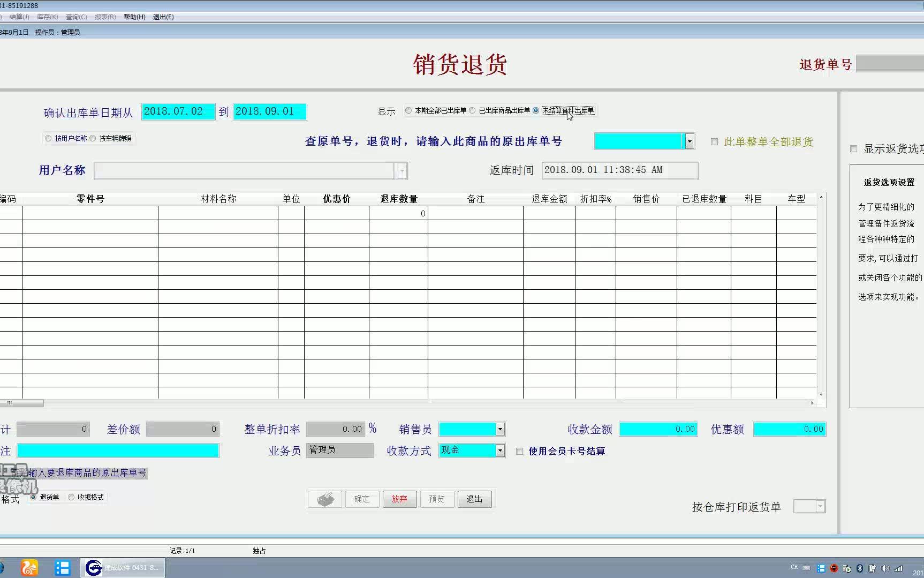
Task: Open 按仓库打印返货单 dropdown
Action: click(821, 507)
